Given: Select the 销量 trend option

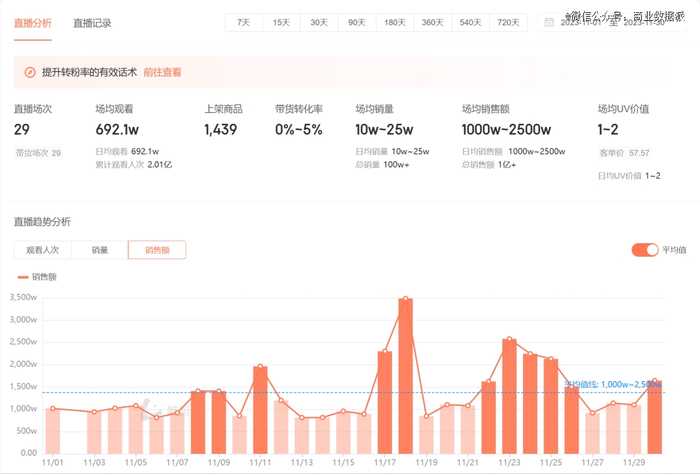Looking at the screenshot, I should pos(100,250).
